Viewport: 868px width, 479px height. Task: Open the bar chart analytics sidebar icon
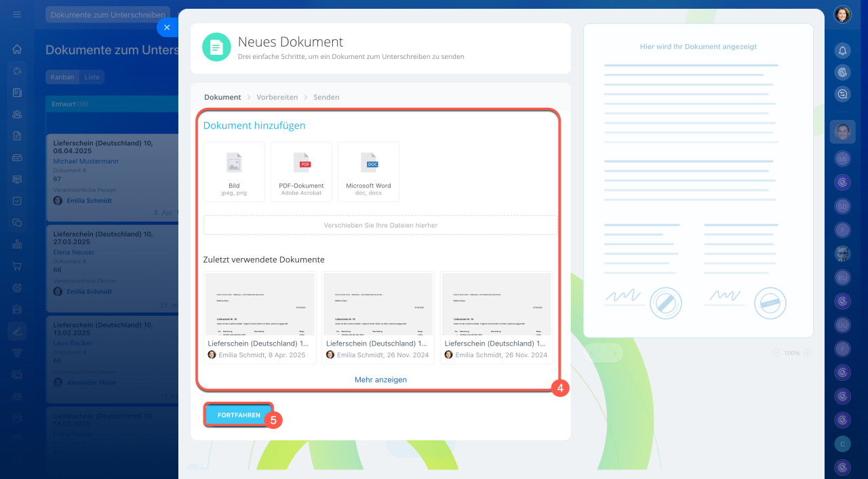17,244
